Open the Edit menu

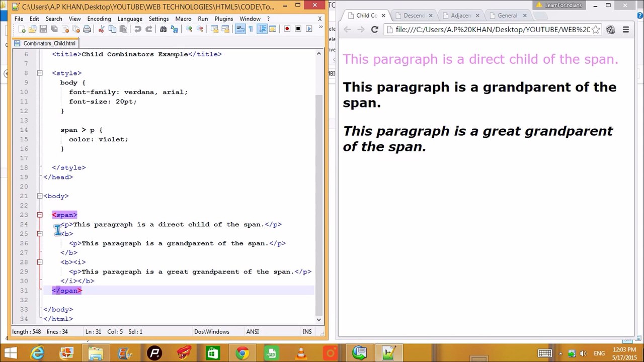[x=34, y=19]
